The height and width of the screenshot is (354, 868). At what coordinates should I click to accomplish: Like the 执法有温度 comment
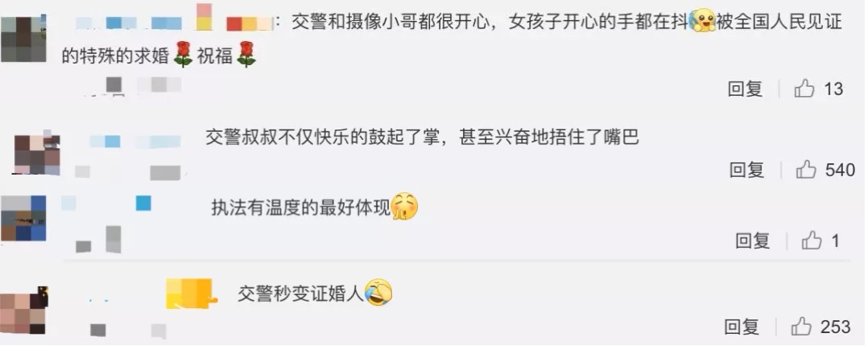812,240
